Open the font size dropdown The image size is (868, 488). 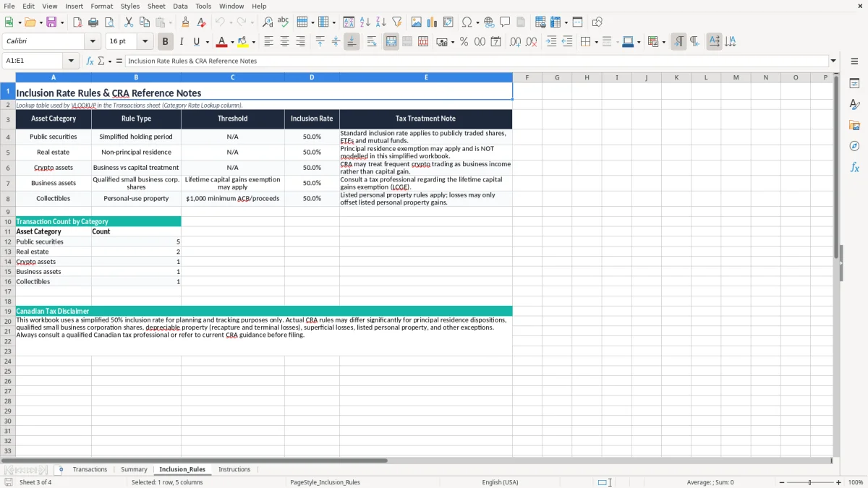[145, 42]
